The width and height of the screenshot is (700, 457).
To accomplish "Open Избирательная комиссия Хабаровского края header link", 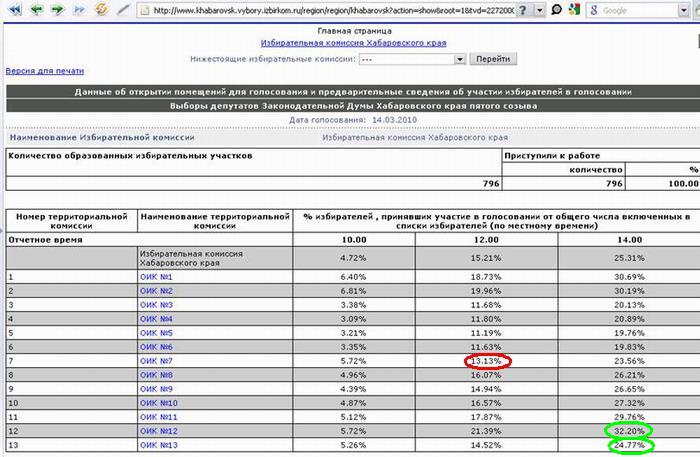I will [353, 44].
